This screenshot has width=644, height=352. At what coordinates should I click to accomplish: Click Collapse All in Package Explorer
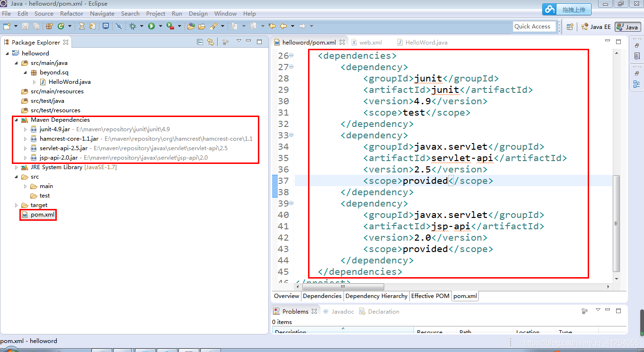click(x=200, y=42)
